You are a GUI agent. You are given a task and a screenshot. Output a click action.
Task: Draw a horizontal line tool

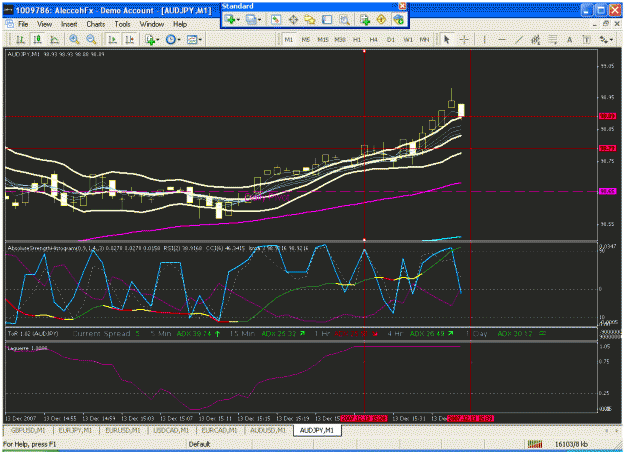click(502, 39)
